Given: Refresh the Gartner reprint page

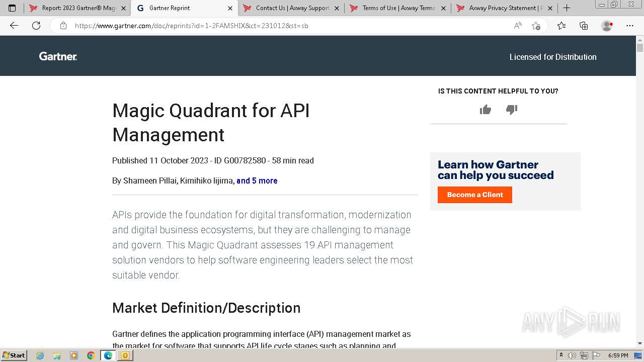Looking at the screenshot, I should (x=36, y=26).
